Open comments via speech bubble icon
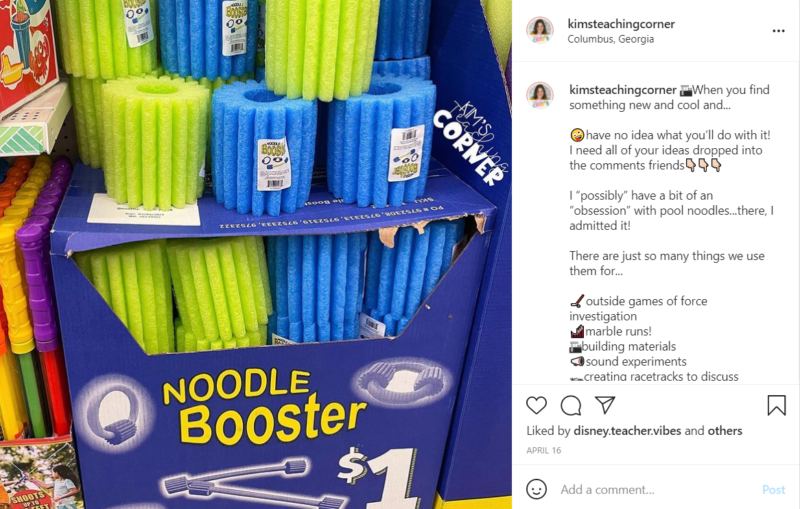This screenshot has width=800, height=509. click(570, 405)
